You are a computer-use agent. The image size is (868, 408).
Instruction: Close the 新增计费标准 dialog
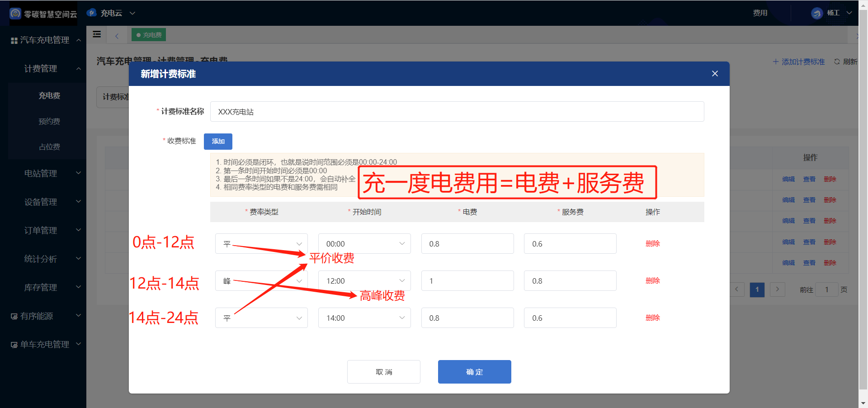pos(715,73)
